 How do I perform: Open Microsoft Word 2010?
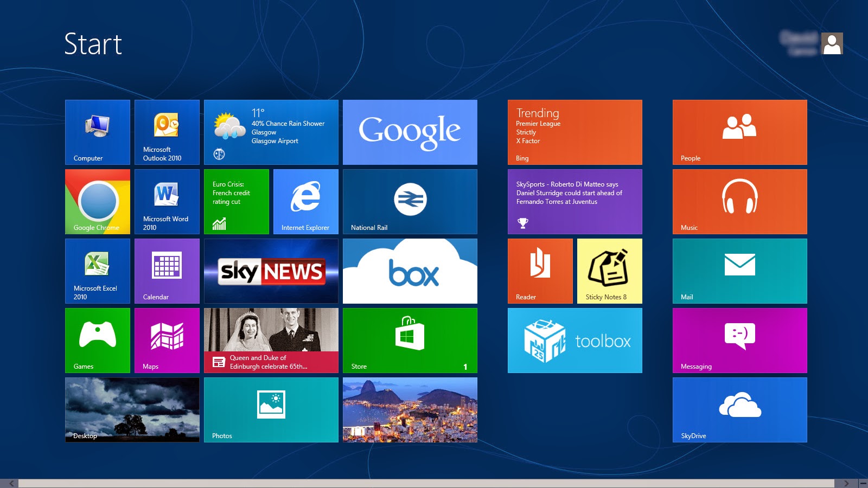pyautogui.click(x=167, y=201)
